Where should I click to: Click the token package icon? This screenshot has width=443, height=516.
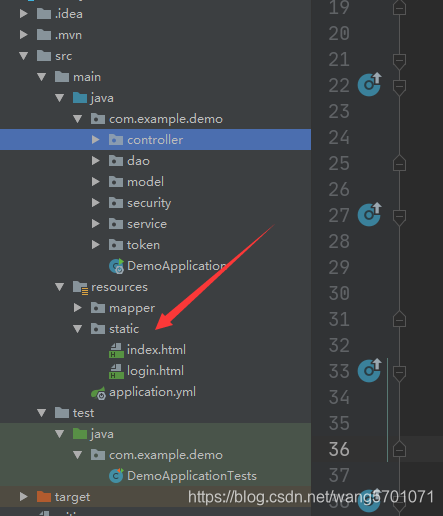[116, 245]
